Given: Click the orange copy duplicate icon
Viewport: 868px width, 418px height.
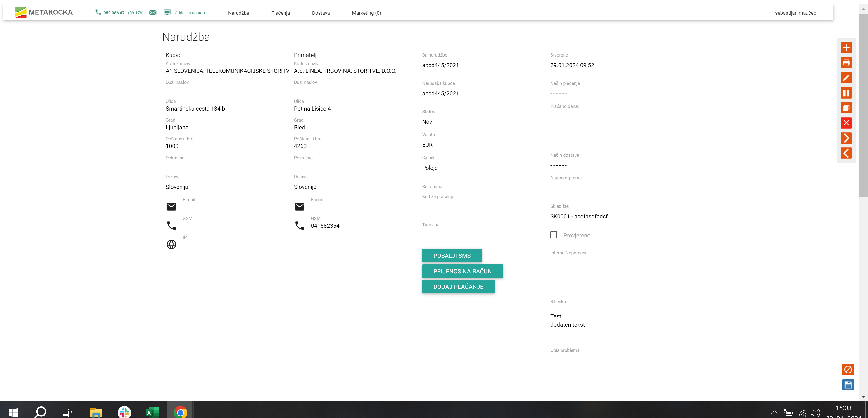Looking at the screenshot, I should click(x=846, y=108).
